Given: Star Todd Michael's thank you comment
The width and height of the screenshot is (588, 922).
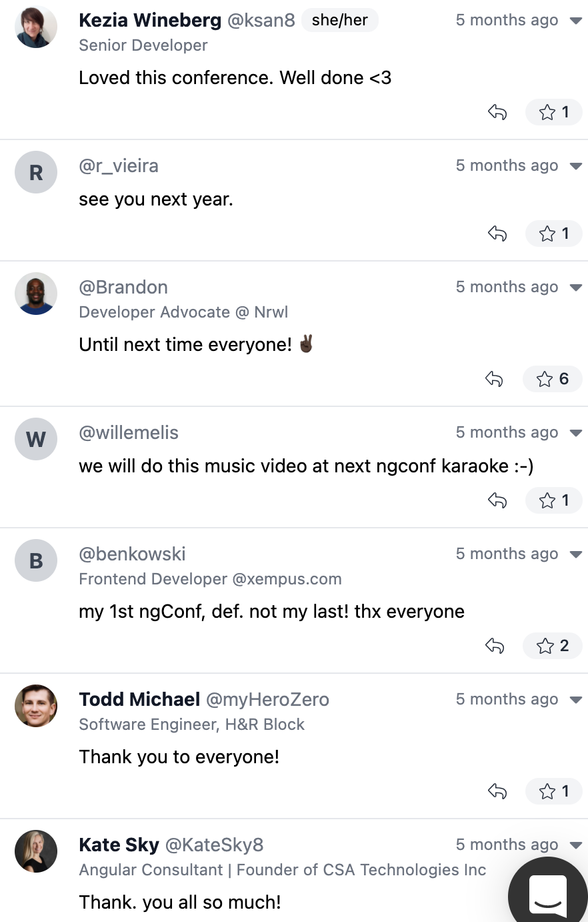Looking at the screenshot, I should point(554,791).
